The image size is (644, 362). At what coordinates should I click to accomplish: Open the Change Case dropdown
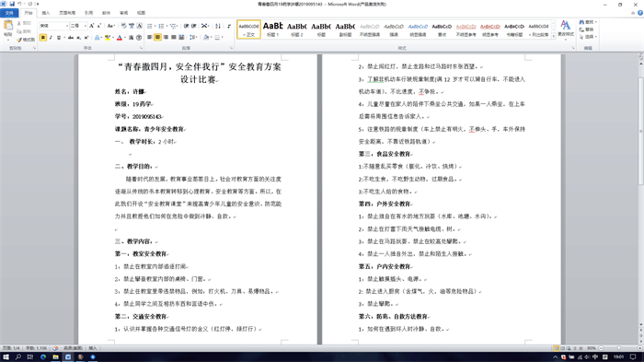point(111,26)
